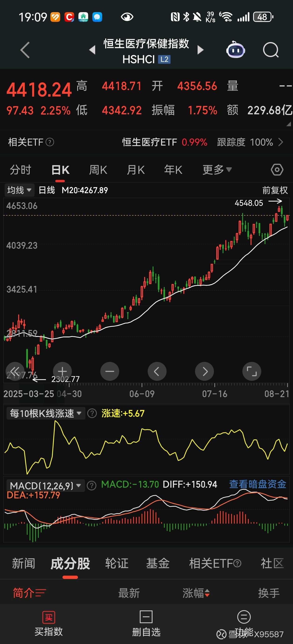Tap the eye icon in status bar
The height and width of the screenshot is (644, 293).
tap(127, 17)
